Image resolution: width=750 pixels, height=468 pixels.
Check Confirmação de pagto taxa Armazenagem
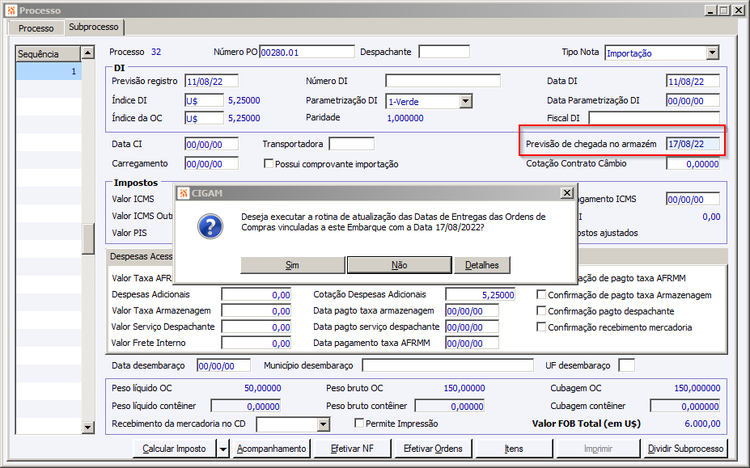(x=541, y=294)
